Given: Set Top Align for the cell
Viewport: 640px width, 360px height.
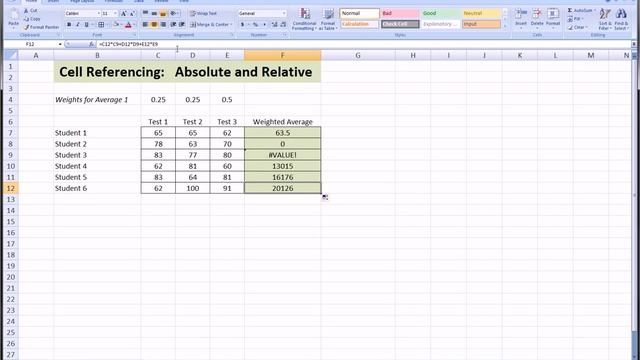Looking at the screenshot, I should tap(145, 13).
